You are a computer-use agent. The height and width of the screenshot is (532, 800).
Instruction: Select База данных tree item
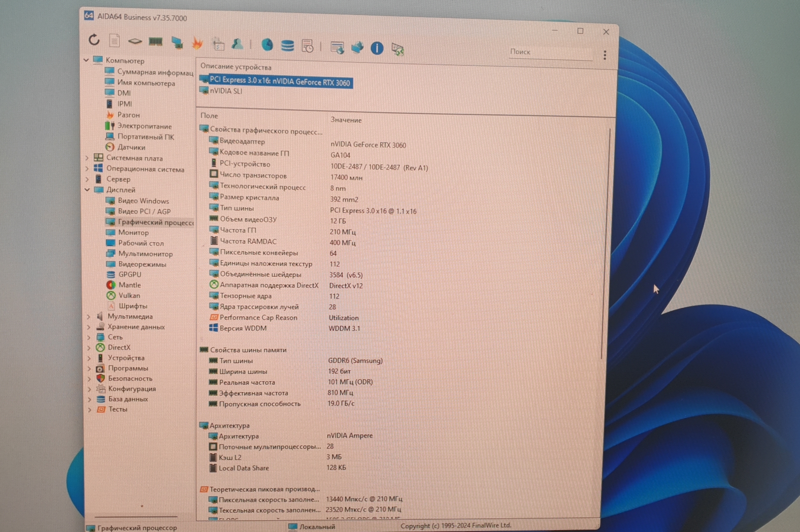point(123,399)
